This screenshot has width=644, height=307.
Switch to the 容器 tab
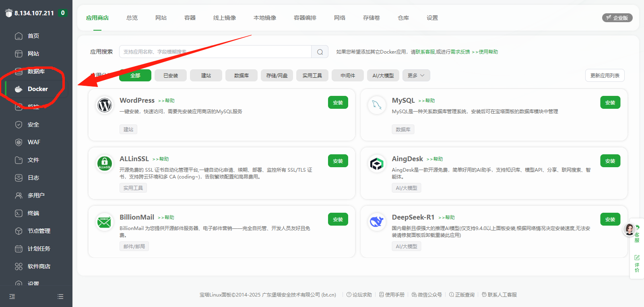[190, 18]
